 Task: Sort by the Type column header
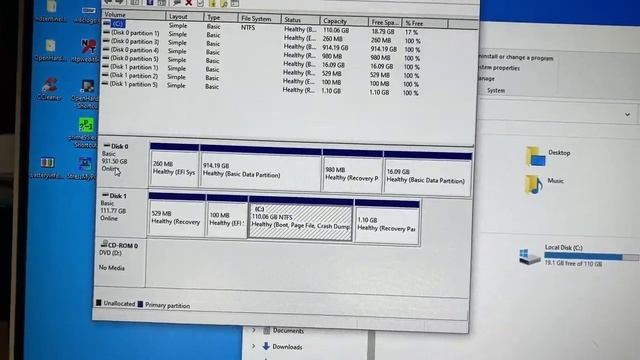[x=220, y=18]
